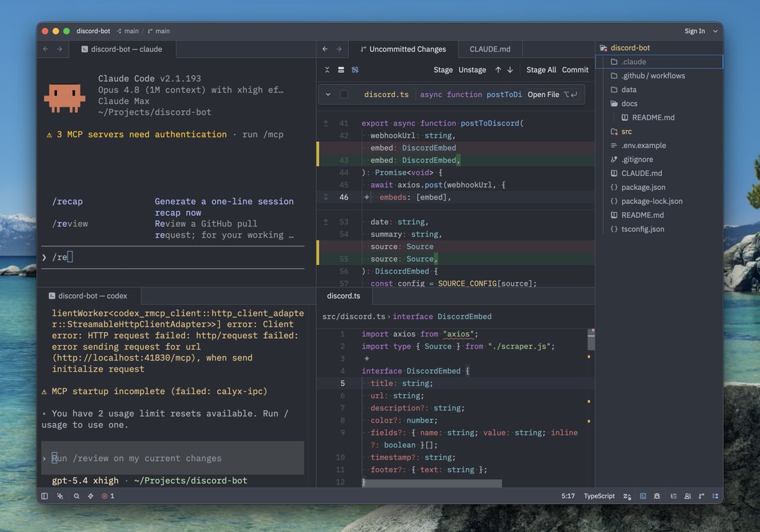
Task: Toggle the project panel in status bar
Action: point(716,496)
